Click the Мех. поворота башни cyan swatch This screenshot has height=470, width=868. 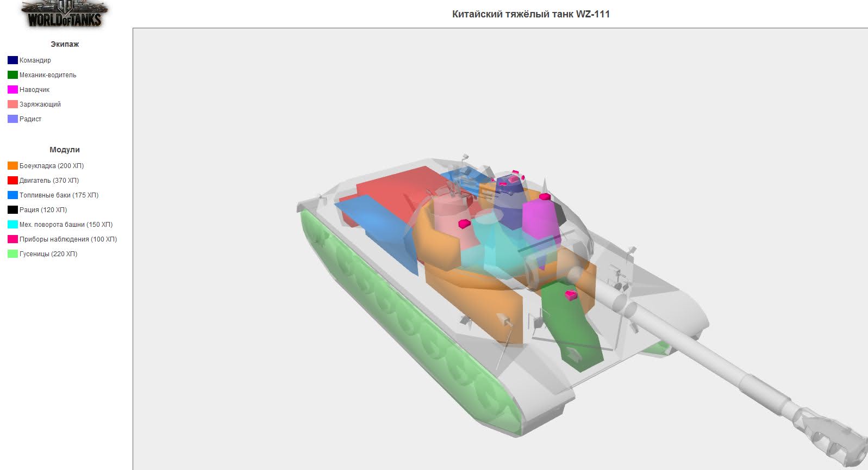click(x=13, y=225)
